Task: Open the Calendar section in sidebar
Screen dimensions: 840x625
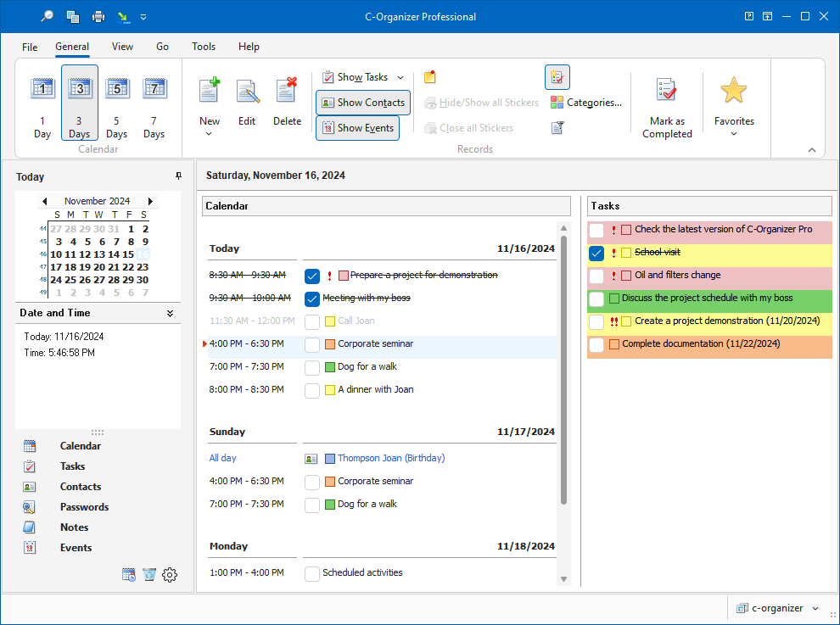Action: click(x=81, y=445)
